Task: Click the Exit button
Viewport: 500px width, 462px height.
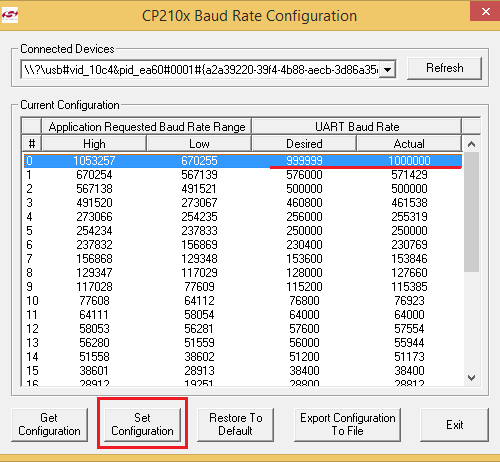Action: pyautogui.click(x=455, y=424)
